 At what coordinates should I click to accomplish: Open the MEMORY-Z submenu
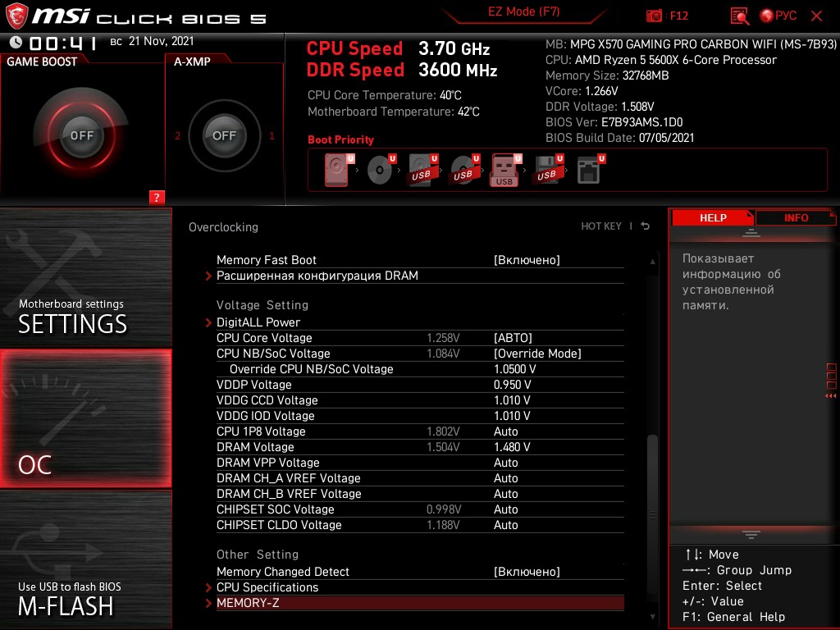pos(415,603)
